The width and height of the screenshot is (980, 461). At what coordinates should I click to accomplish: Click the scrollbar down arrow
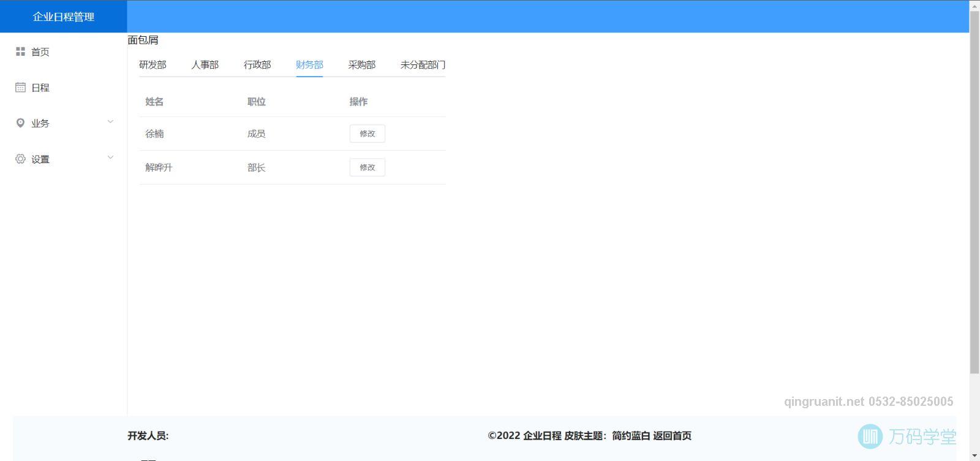[974, 456]
